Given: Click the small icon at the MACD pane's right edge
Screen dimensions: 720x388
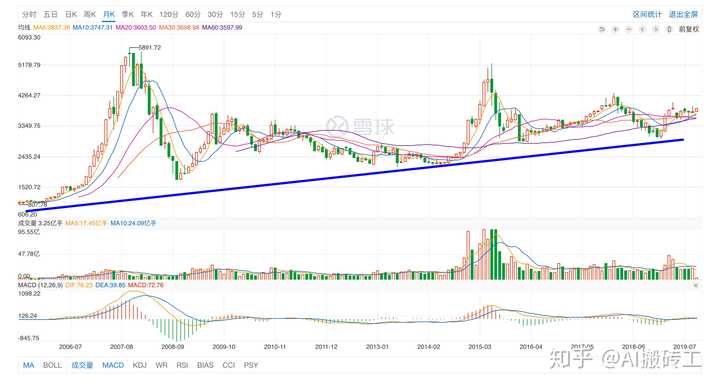Looking at the screenshot, I should pyautogui.click(x=696, y=285).
